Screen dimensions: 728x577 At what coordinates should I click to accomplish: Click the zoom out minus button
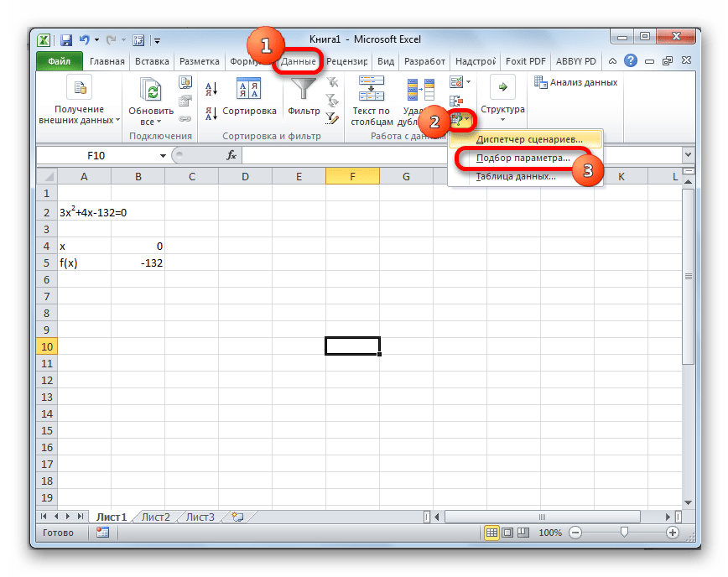575,533
